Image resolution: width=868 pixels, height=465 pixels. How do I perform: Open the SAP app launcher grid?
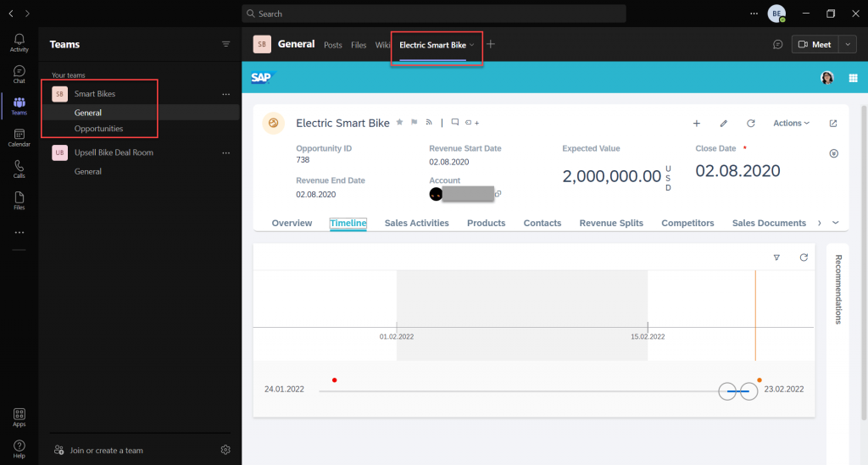point(853,78)
